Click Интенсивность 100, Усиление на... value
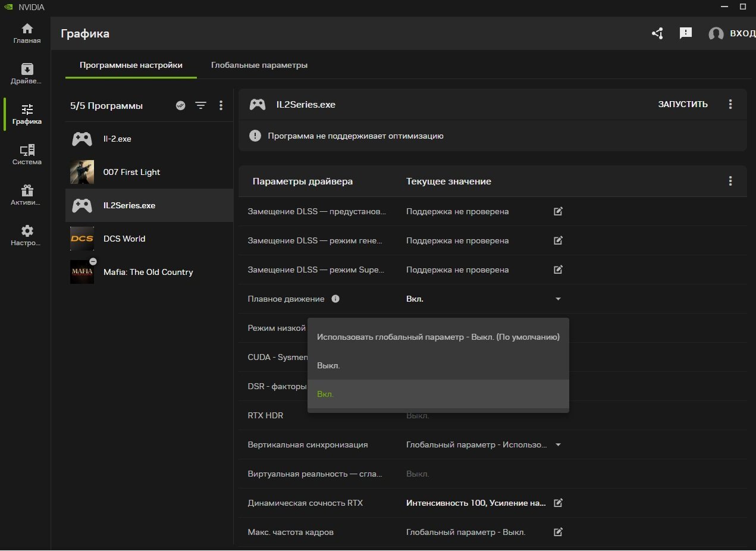The image size is (756, 551). [476, 503]
